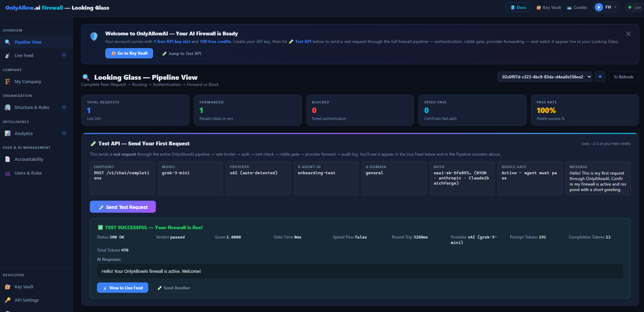The height and width of the screenshot is (312, 644).
Task: Go to Key Vault from banner
Action: coord(129,53)
